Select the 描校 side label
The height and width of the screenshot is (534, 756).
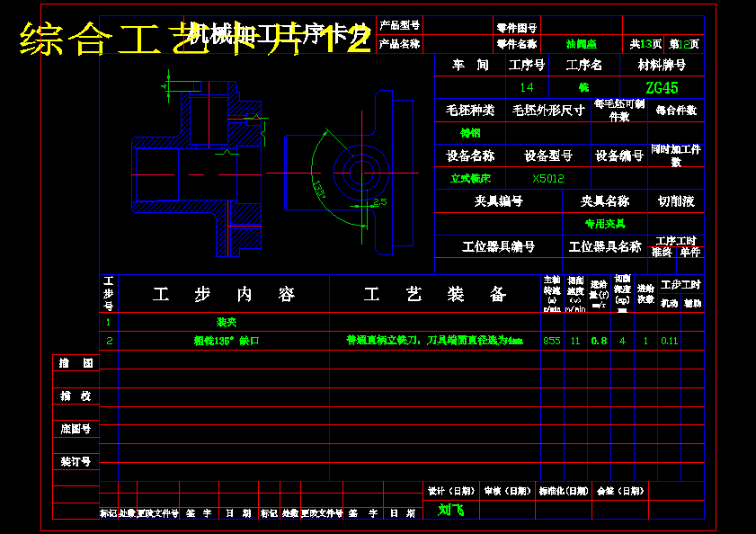[x=76, y=396]
